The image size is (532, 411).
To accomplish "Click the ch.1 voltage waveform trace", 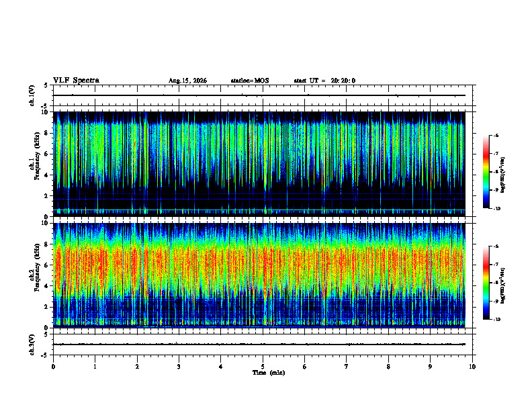I will coord(259,95).
